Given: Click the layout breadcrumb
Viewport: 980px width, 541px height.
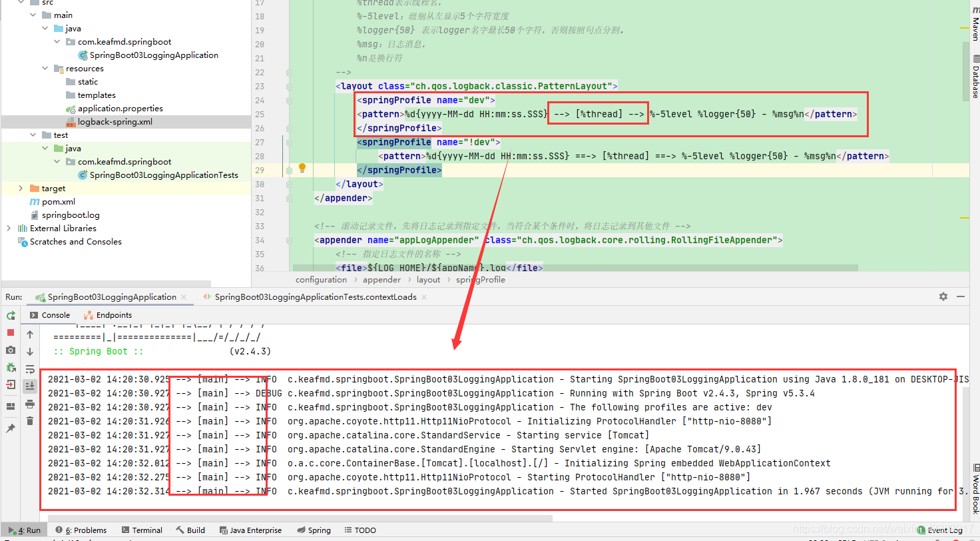Looking at the screenshot, I should (x=428, y=280).
